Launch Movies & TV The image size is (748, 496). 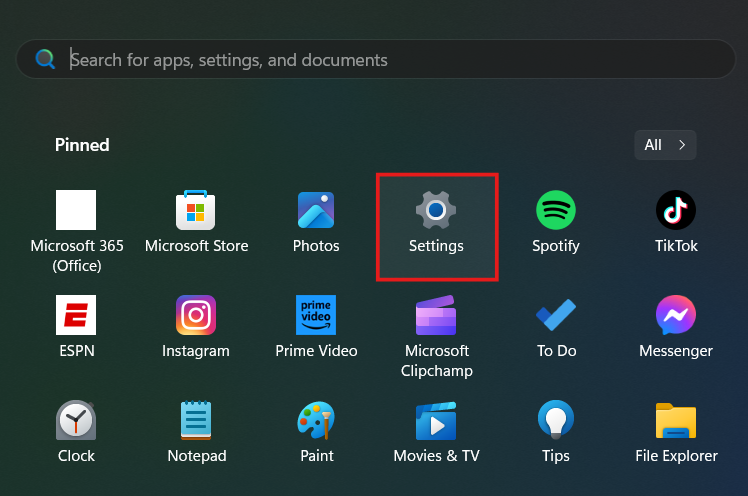point(436,421)
